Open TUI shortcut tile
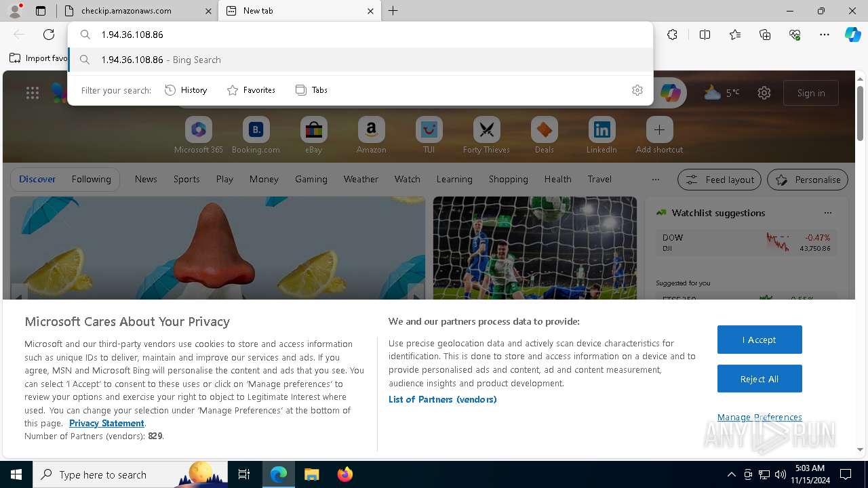This screenshot has width=868, height=488. 429,136
